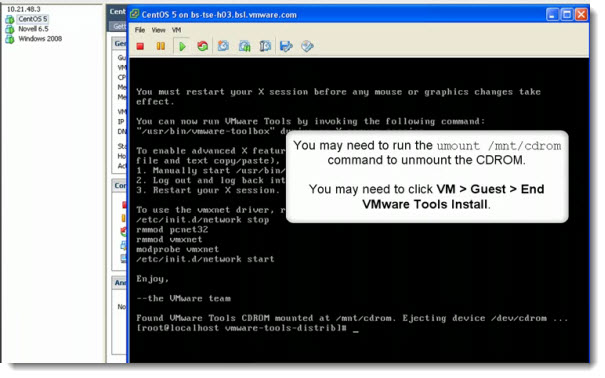Click the "/etc/init.d/network stop" line
605x378 pixels.
pos(203,220)
